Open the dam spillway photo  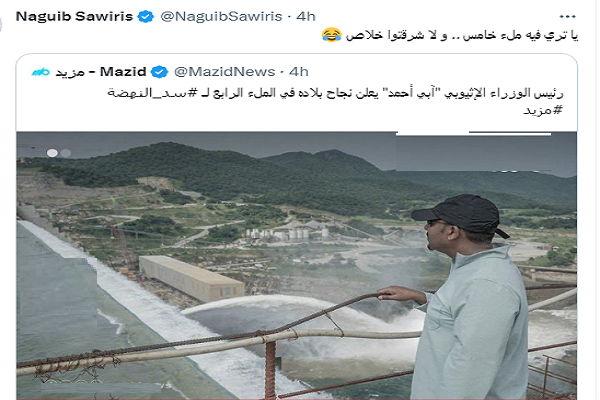point(297,266)
